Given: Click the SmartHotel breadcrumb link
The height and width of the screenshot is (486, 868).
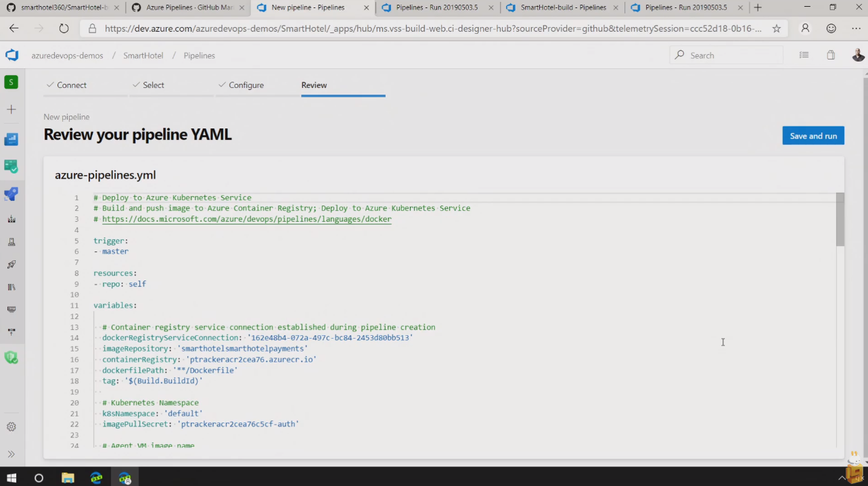Looking at the screenshot, I should point(143,55).
